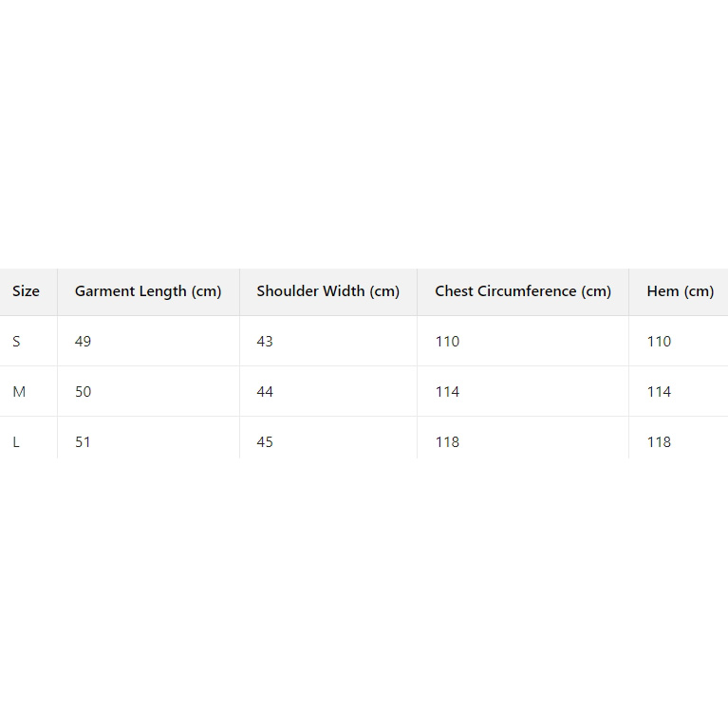Click hem value 114 for size M
Screen dimensions: 728x728
(x=659, y=392)
